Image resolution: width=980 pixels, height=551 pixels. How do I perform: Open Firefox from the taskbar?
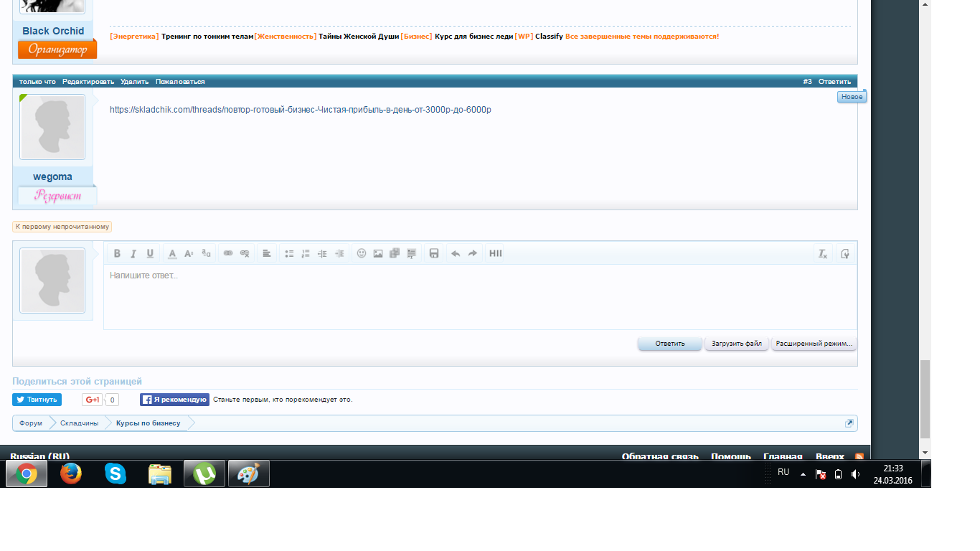[71, 474]
